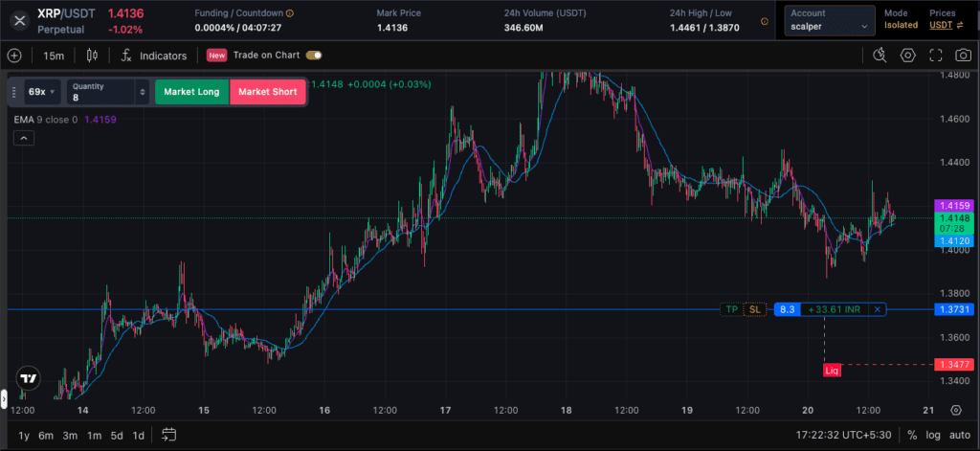Close the position using the X button

(x=878, y=309)
